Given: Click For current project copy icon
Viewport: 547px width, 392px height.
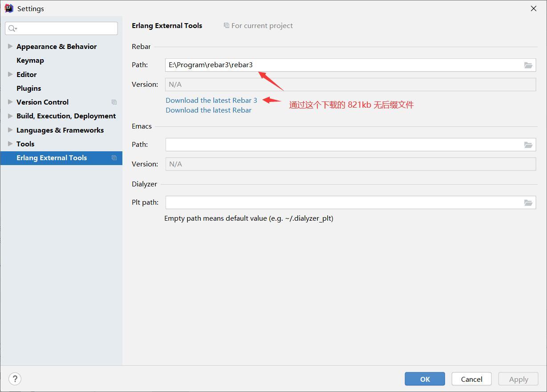Looking at the screenshot, I should pyautogui.click(x=227, y=25).
